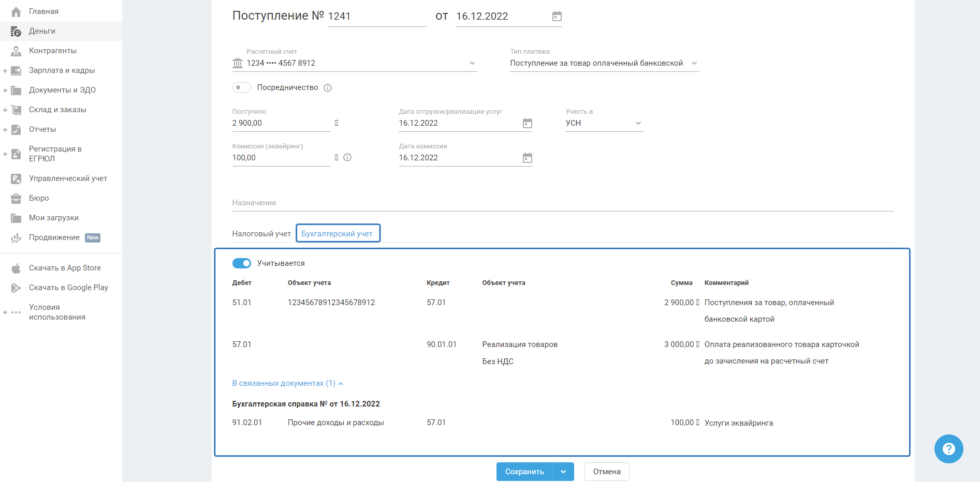
Task: Open calendar for commission date field
Action: 527,158
